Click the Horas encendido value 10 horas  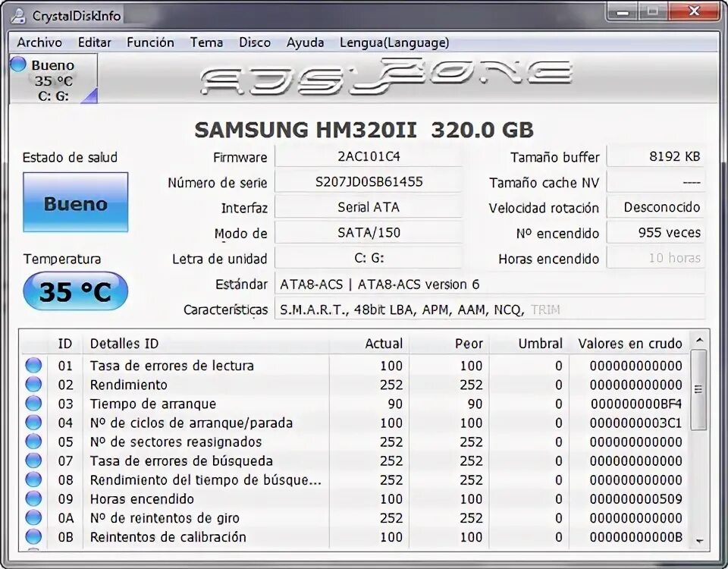(655, 258)
